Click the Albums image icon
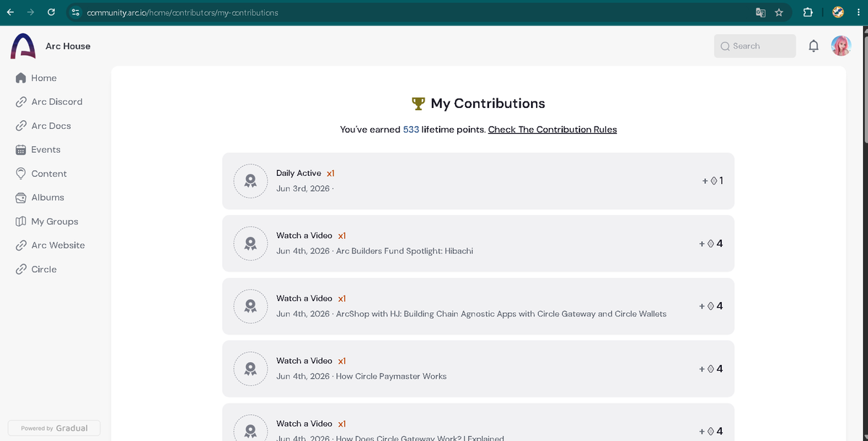Image resolution: width=868 pixels, height=441 pixels. [x=21, y=197]
